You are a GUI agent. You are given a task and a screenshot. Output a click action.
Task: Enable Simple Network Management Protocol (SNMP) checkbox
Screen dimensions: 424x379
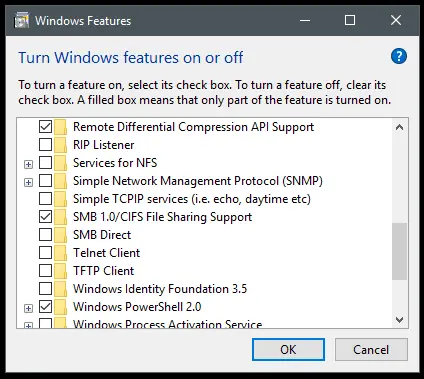[x=45, y=181]
